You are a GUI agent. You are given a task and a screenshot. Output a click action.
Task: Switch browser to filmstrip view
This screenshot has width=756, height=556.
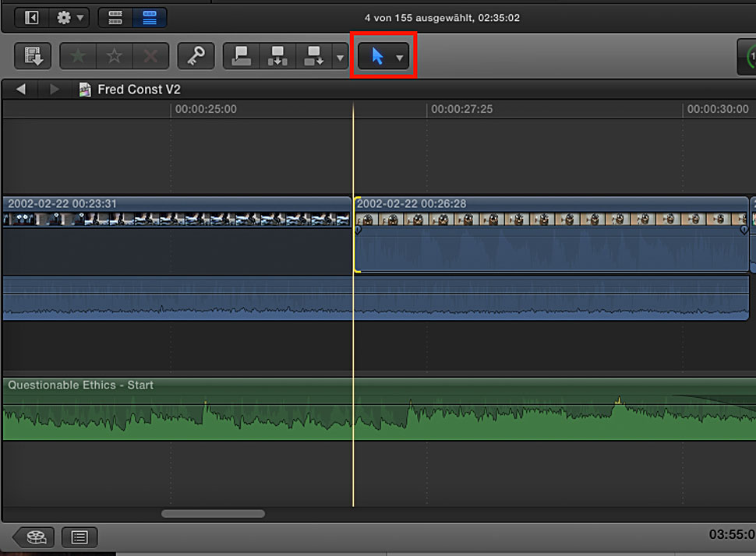(114, 17)
